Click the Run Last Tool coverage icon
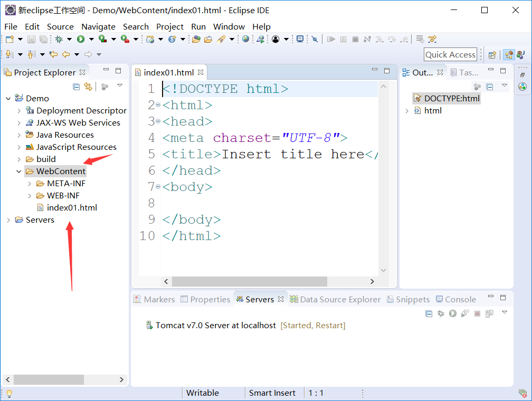This screenshot has width=532, height=401. pos(103,40)
